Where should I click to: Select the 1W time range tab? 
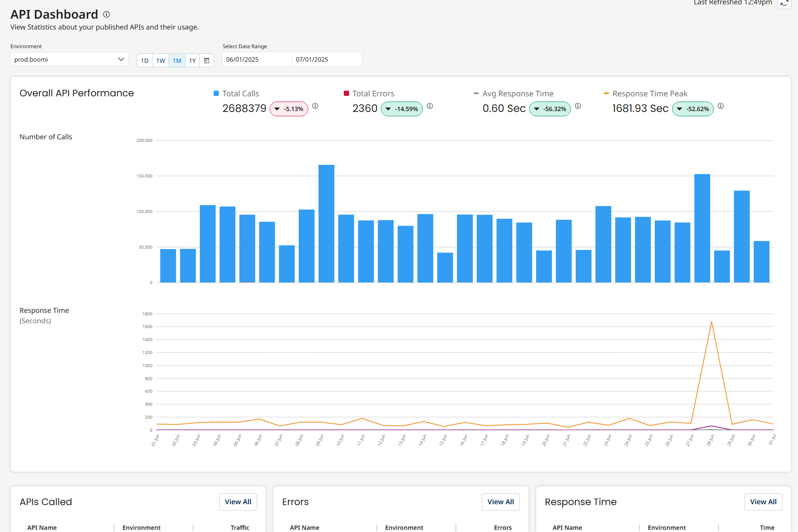point(161,60)
